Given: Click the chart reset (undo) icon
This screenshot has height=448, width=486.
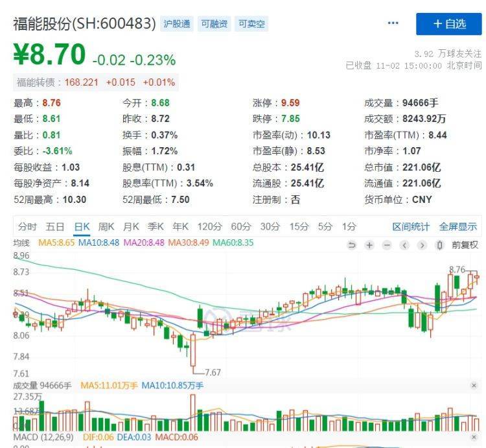Looking at the screenshot, I should pos(352,245).
